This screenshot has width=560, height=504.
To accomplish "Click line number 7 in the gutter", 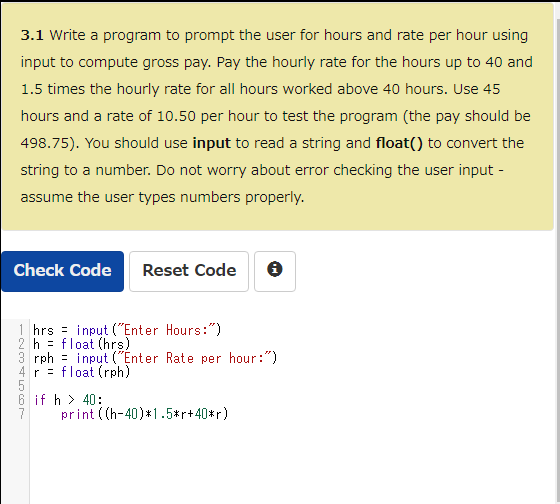I will [x=21, y=414].
